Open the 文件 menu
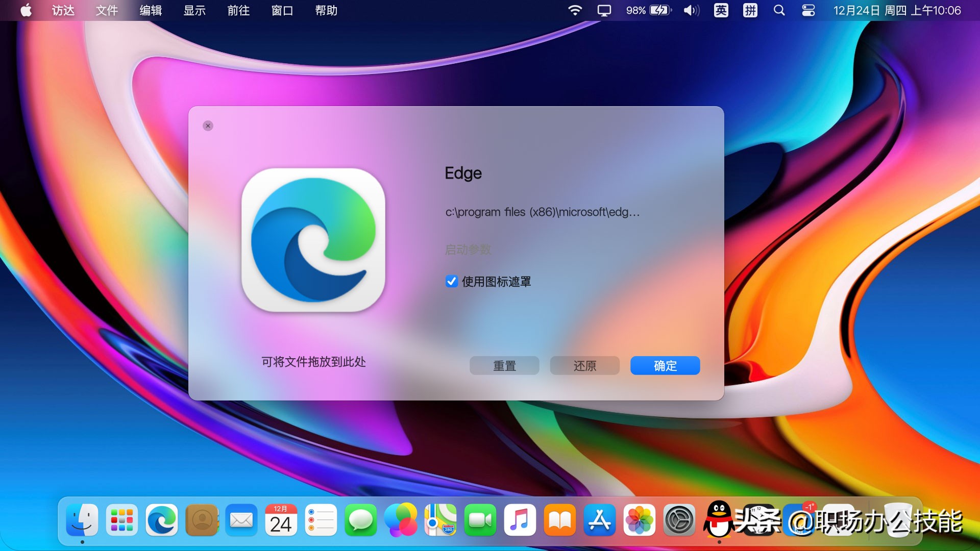 (106, 10)
